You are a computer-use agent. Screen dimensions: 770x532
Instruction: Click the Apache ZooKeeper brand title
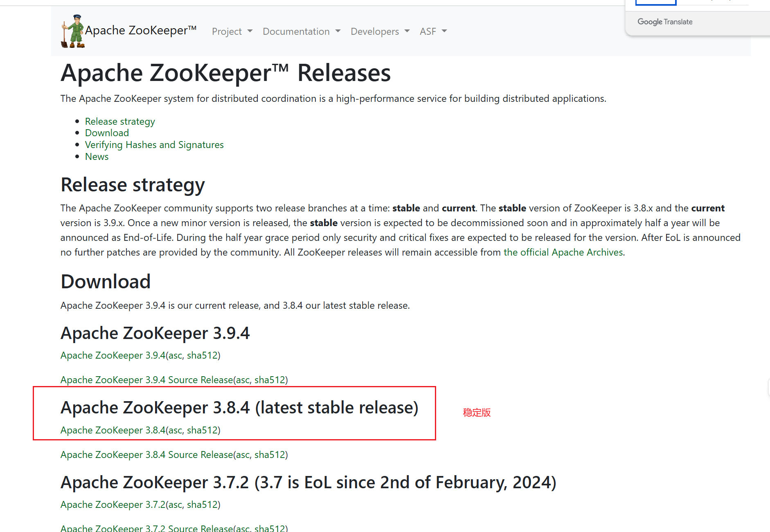pyautogui.click(x=141, y=30)
